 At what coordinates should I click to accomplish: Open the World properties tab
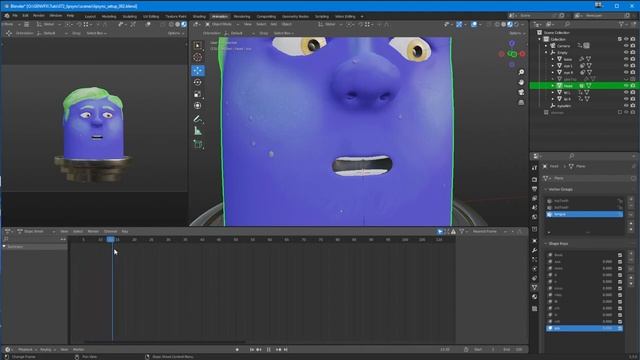[x=535, y=217]
